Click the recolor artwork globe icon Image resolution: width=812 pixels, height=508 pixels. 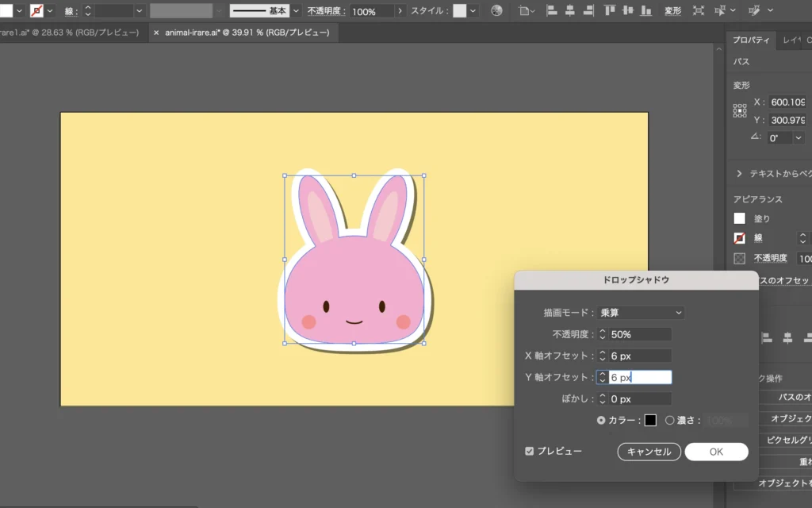pos(496,11)
